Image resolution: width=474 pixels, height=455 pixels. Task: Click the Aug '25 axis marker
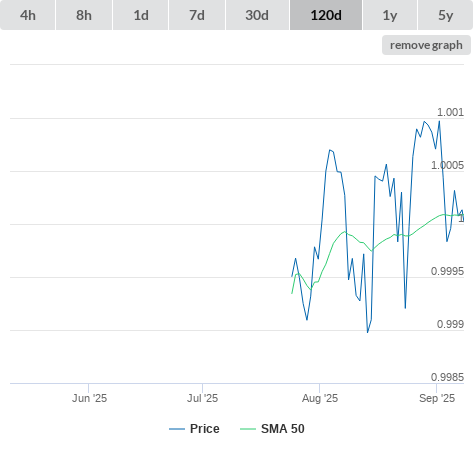point(320,398)
